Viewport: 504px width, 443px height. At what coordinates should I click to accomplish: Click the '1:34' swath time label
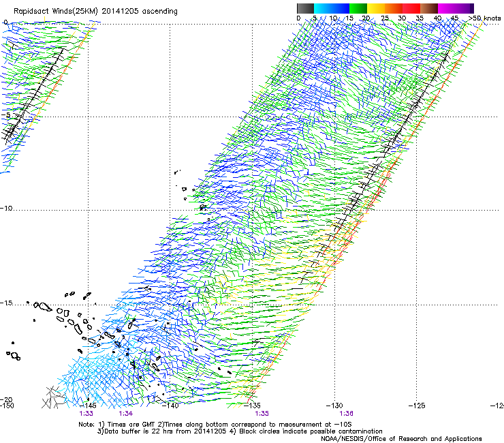(x=126, y=414)
